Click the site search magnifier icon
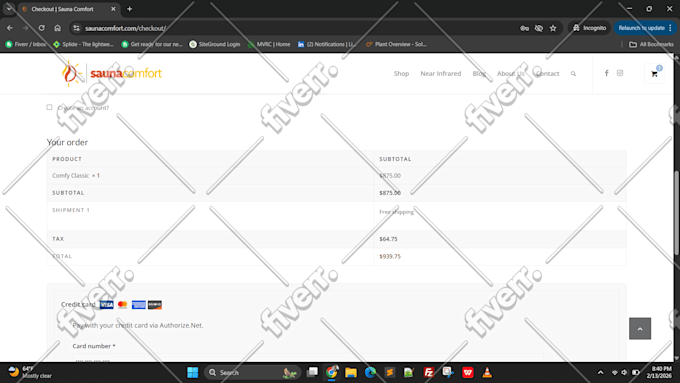Viewport: 680px width, 383px height. coord(573,74)
